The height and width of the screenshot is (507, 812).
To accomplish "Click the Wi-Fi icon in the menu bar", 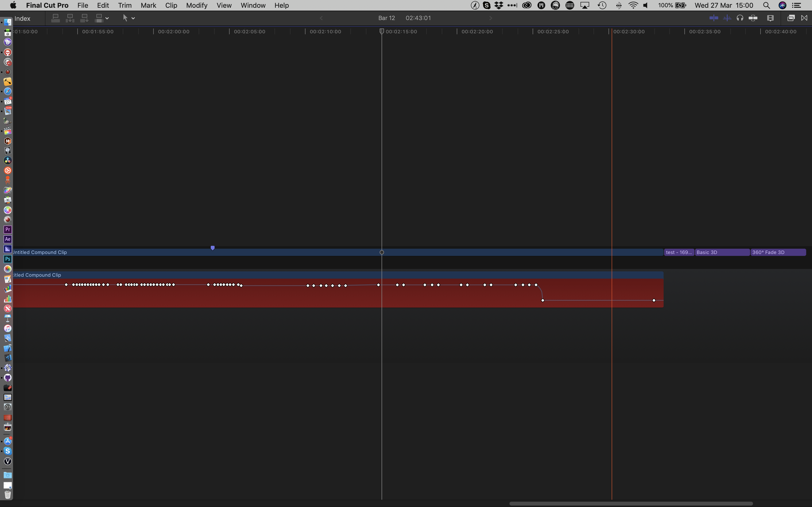I will click(633, 5).
